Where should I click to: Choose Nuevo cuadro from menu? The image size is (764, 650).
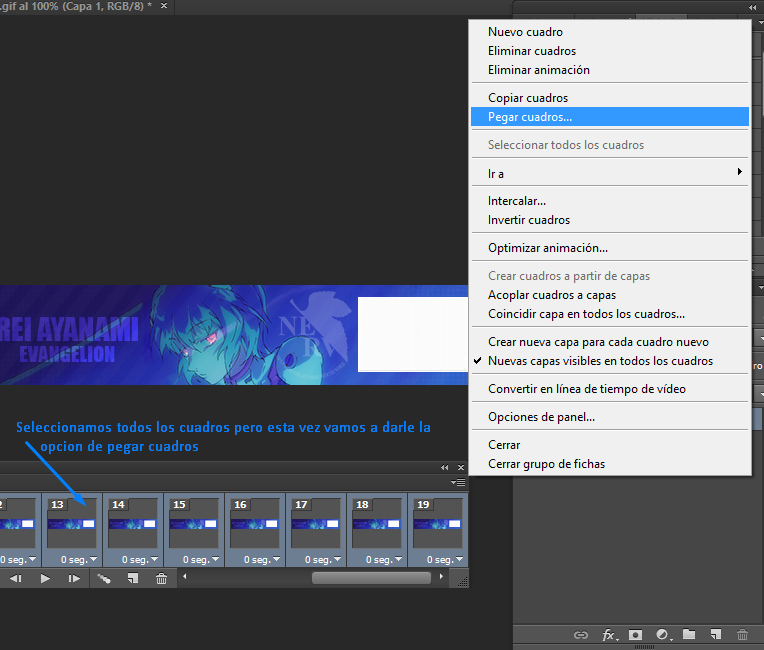point(610,32)
